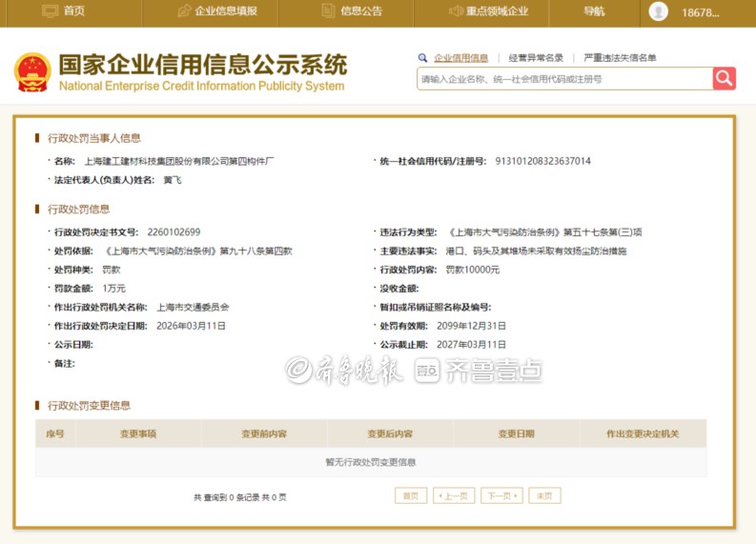This screenshot has width=756, height=544.
Task: Jump to 末页 last page
Action: click(x=544, y=496)
